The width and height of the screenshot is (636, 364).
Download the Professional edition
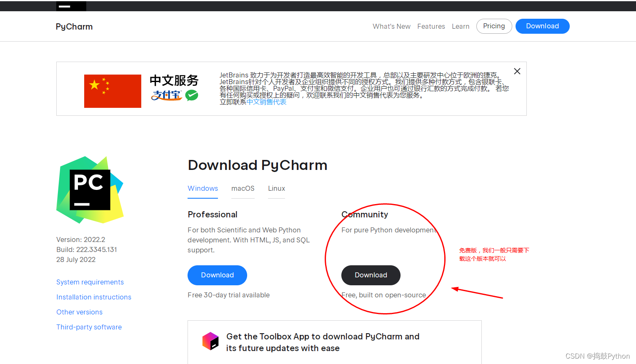click(217, 275)
